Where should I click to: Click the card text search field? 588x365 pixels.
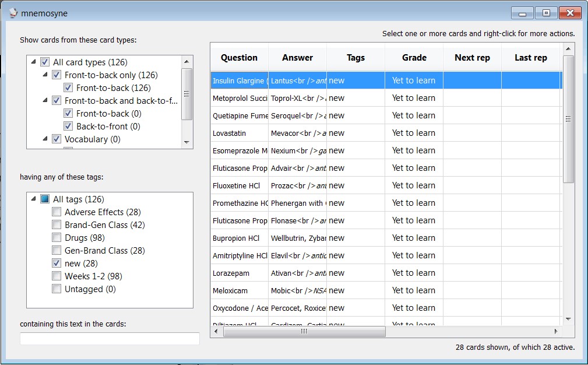(110, 339)
